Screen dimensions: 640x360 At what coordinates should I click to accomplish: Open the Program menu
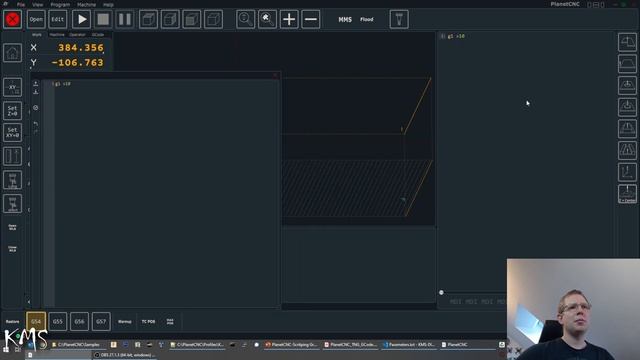coord(60,4)
